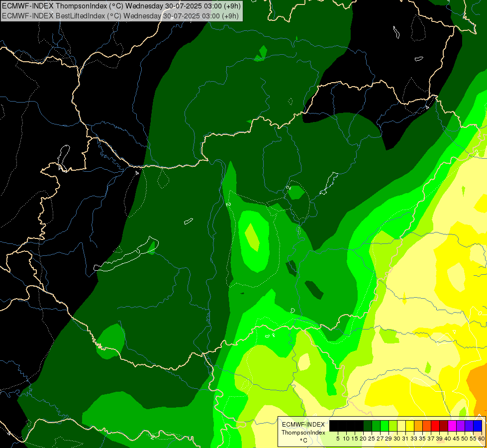Select the violet 50–55 legend swatch
The image size is (487, 448).
[469, 426]
